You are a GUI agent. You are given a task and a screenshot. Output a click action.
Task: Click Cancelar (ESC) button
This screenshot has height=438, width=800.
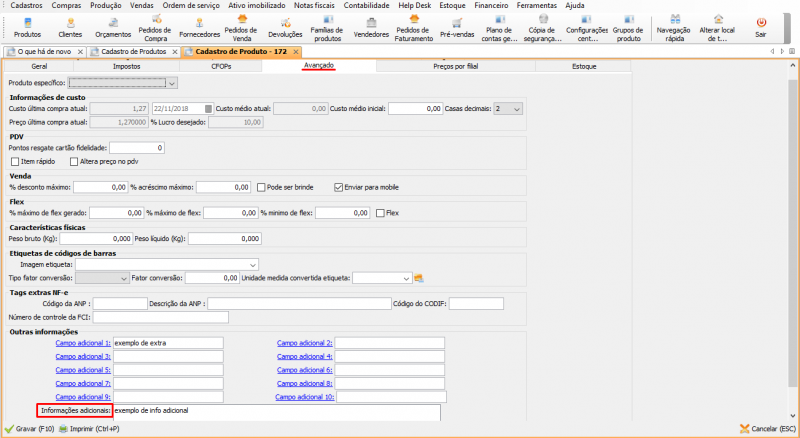point(768,429)
